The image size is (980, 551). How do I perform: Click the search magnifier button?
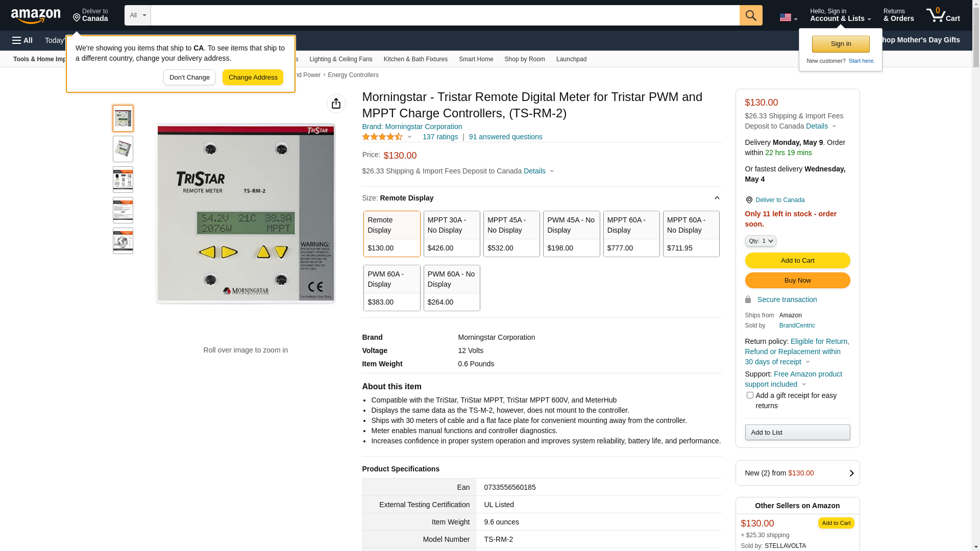pos(751,15)
